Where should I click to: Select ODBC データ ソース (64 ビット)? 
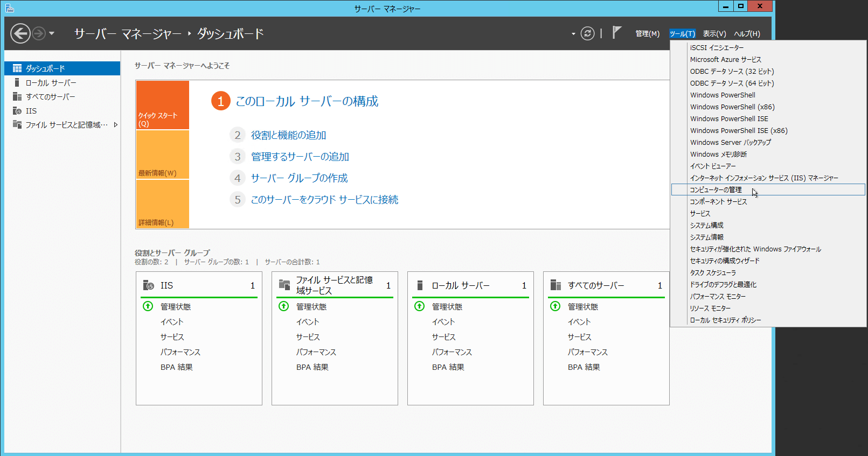click(768, 83)
